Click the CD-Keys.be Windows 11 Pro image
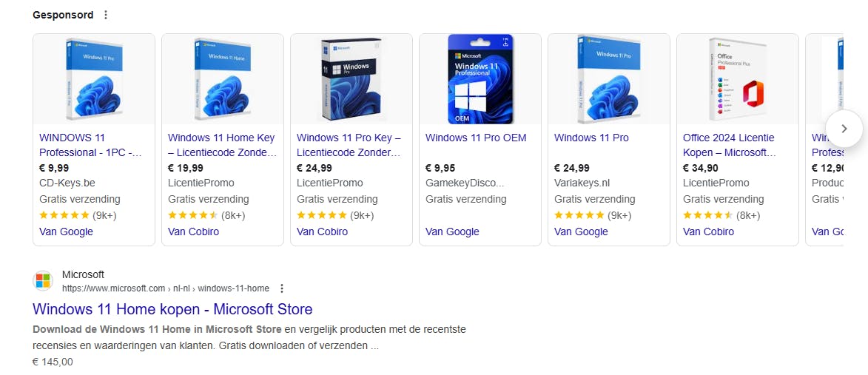This screenshot has height=375, width=868. pos(94,79)
